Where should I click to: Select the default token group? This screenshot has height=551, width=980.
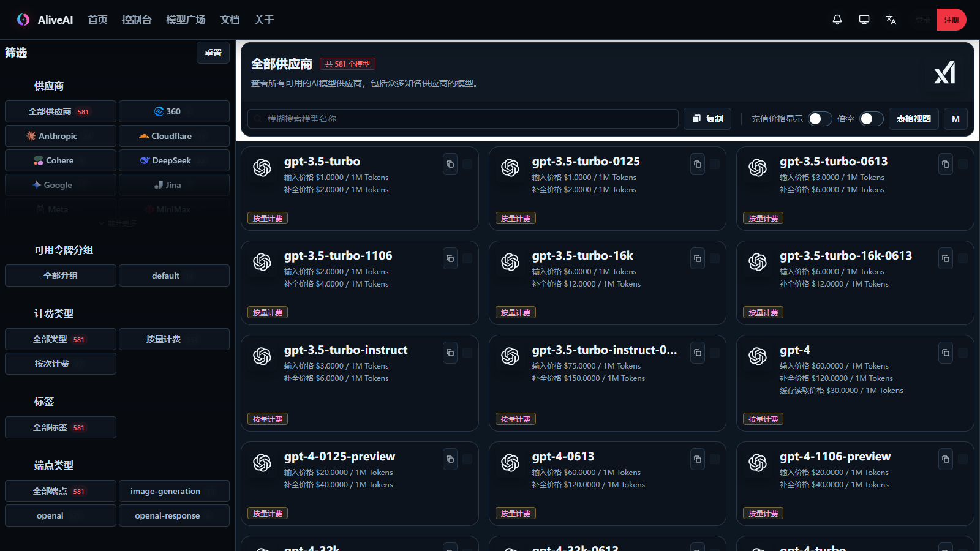(x=174, y=275)
